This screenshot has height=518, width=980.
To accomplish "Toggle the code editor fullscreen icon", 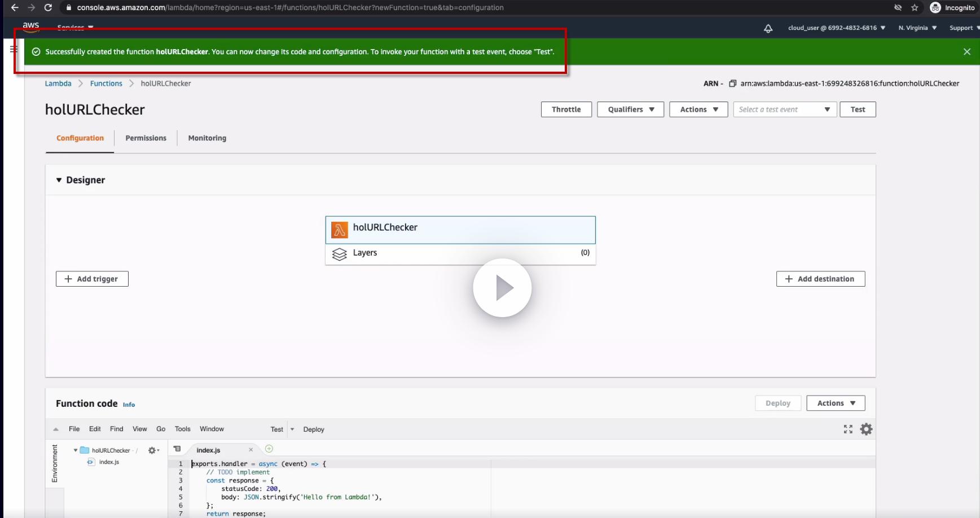I will [848, 429].
